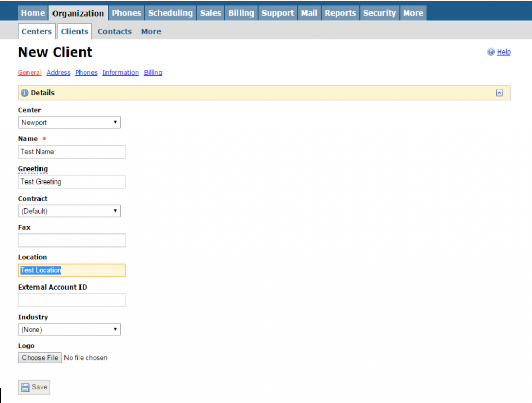
Task: Open the Help link
Action: coord(503,52)
